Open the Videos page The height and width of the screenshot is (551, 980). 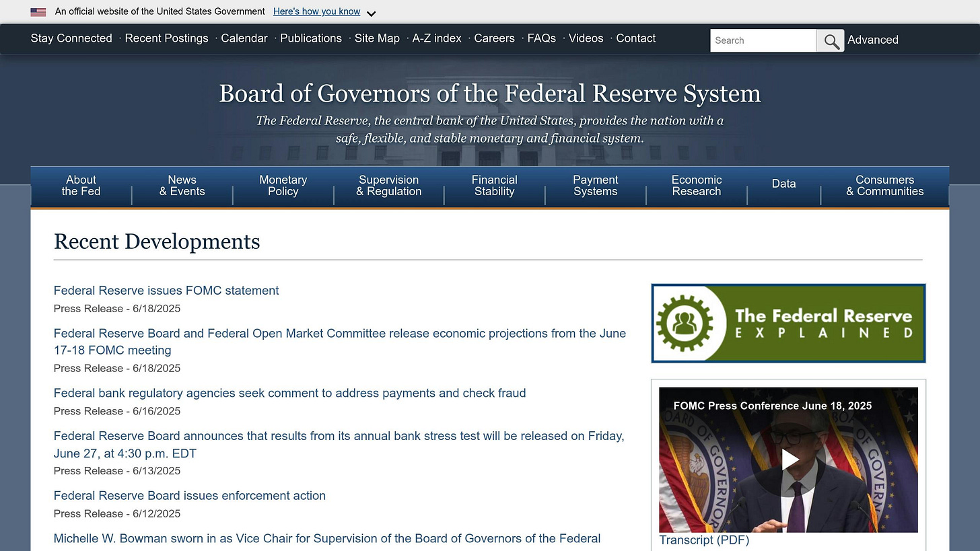[586, 38]
